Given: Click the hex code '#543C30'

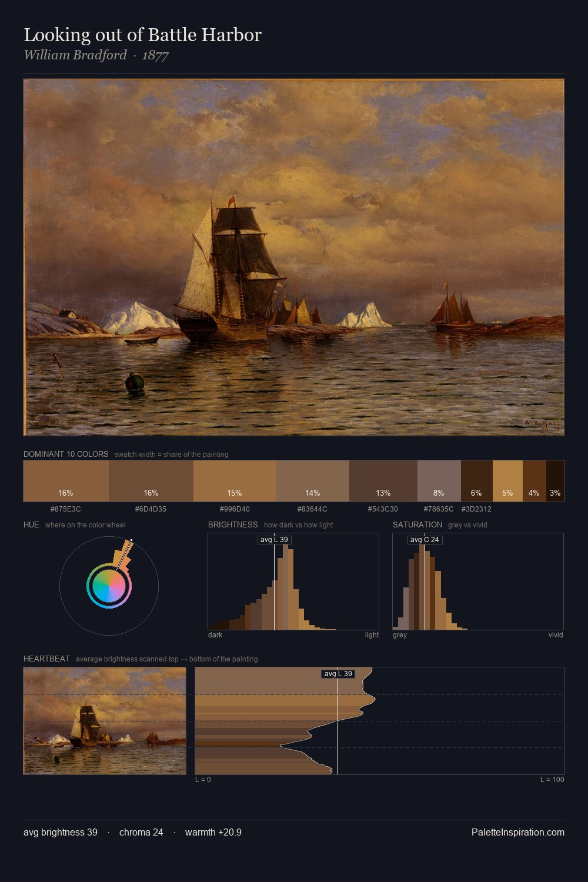Looking at the screenshot, I should 383,509.
